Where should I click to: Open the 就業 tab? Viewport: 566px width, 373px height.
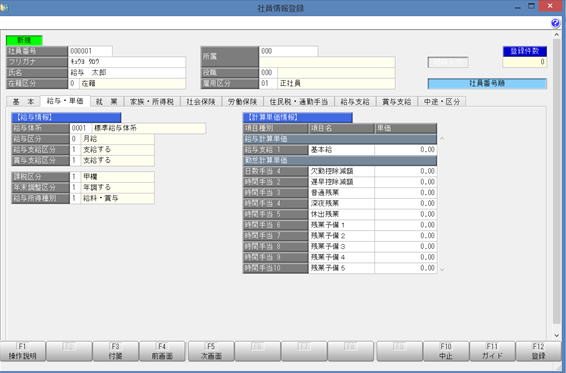pos(107,102)
